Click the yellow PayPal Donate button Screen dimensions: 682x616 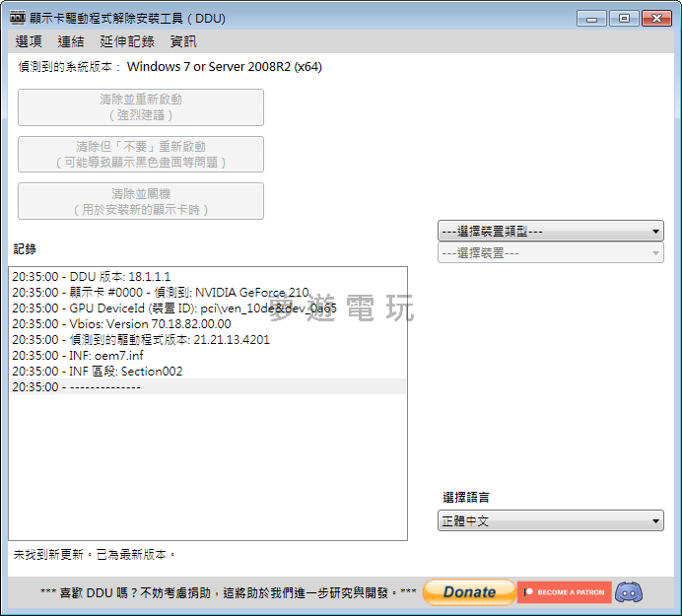pos(469,592)
